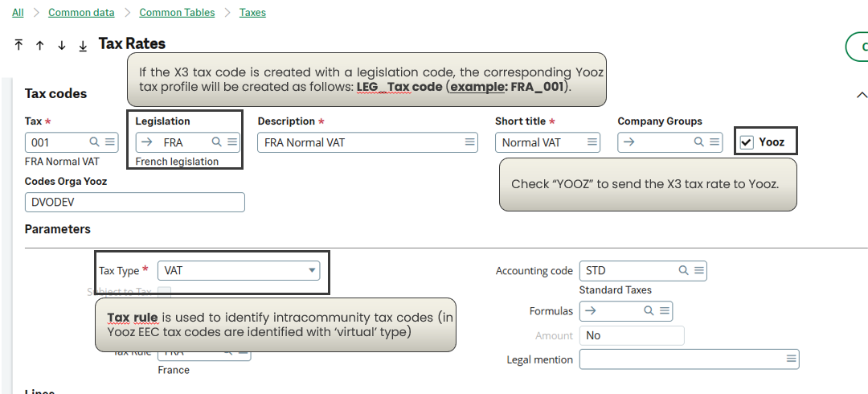Navigate to Common Tables breadcrumb
Screen dimensions: 868x394
point(177,12)
